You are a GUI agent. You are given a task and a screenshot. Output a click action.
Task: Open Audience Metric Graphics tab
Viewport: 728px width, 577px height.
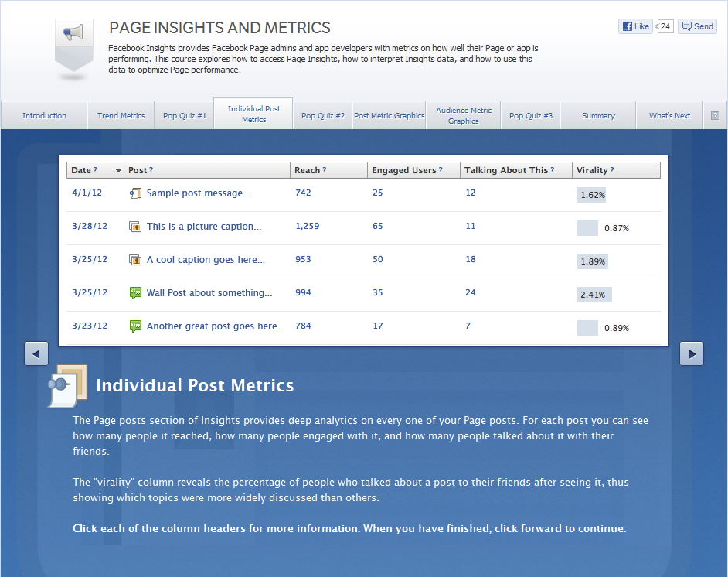[x=464, y=116]
